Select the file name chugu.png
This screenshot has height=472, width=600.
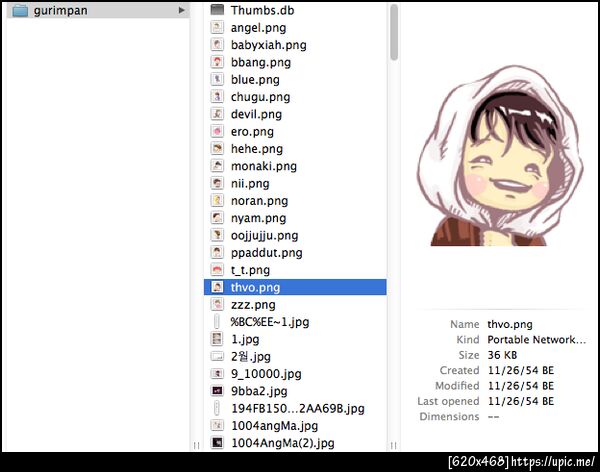[260, 97]
